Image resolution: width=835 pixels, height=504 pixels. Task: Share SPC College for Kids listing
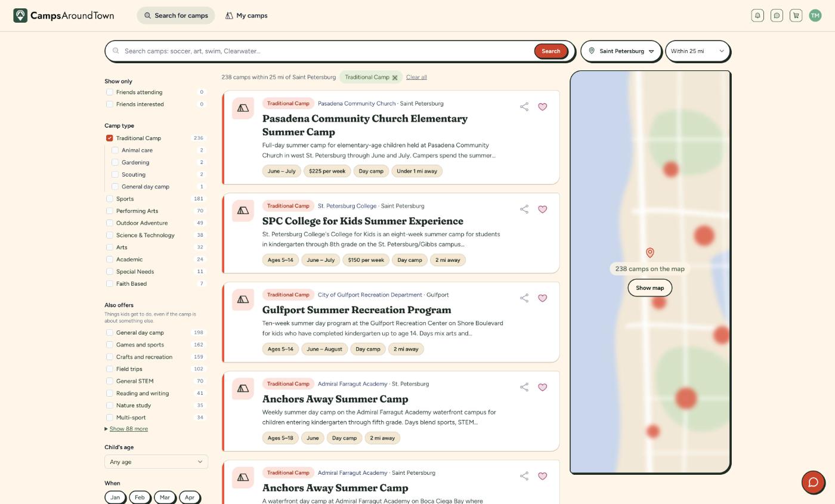[524, 209]
